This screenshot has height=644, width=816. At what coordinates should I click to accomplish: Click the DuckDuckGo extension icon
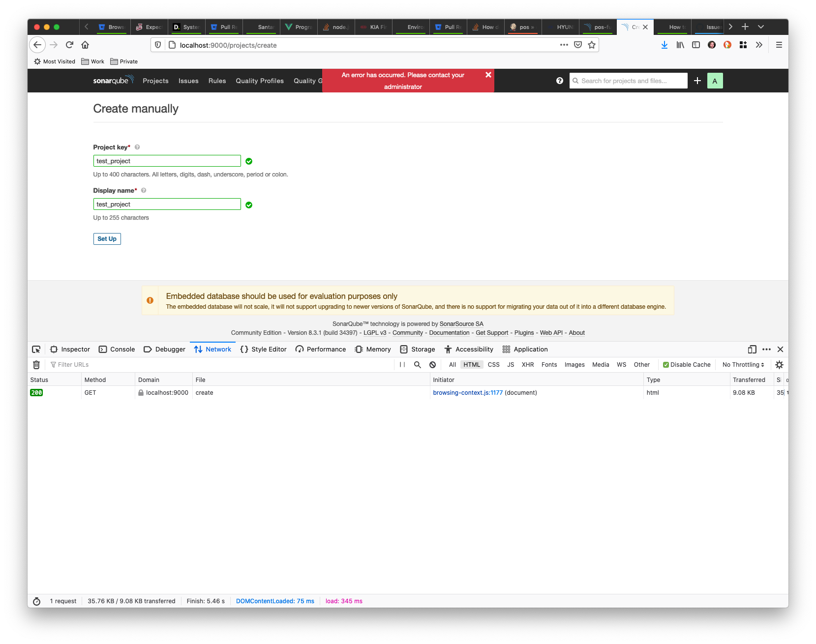click(727, 45)
